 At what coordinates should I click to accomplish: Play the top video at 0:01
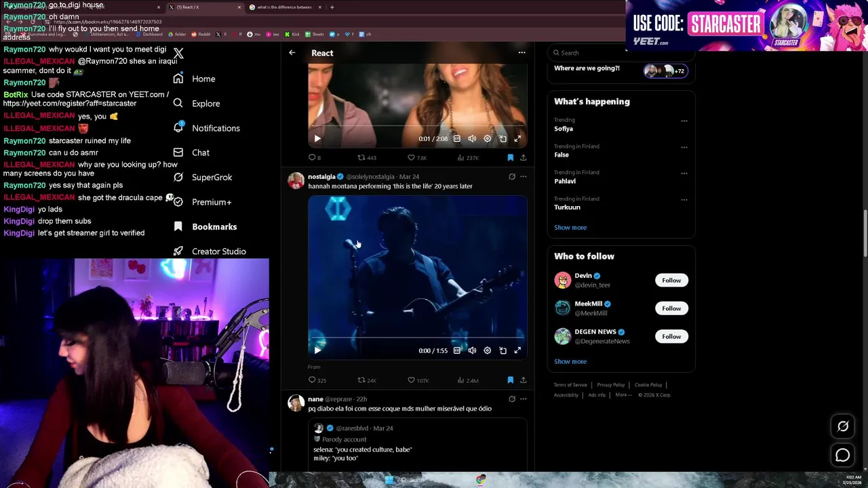(x=317, y=138)
